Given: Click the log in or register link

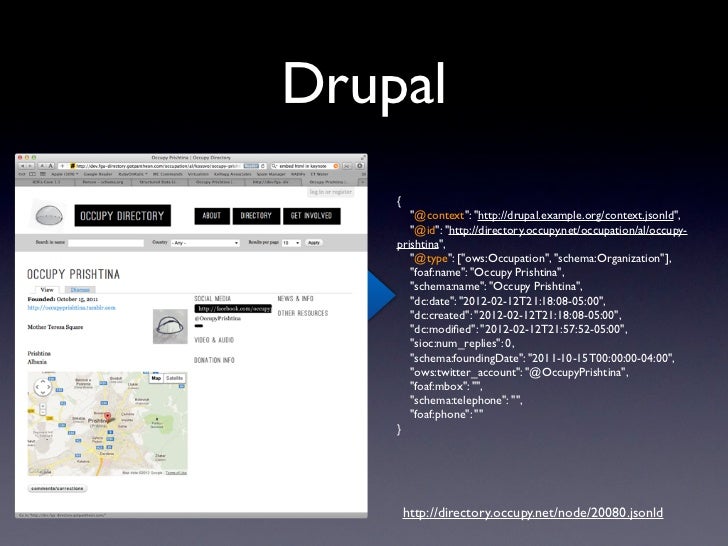Looking at the screenshot, I should tap(331, 192).
